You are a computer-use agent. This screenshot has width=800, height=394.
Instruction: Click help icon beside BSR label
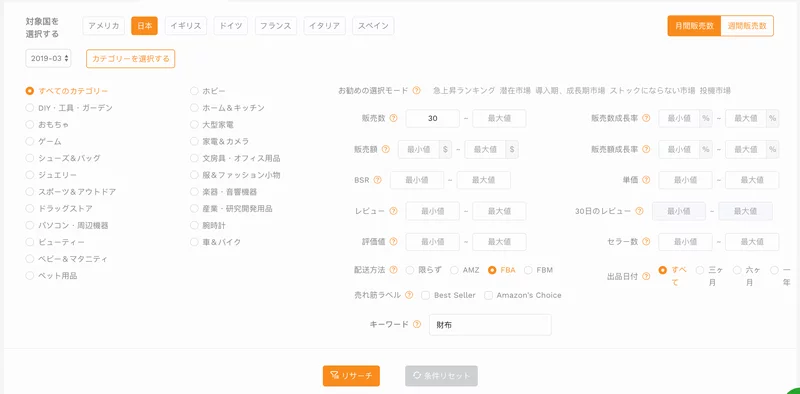(378, 180)
